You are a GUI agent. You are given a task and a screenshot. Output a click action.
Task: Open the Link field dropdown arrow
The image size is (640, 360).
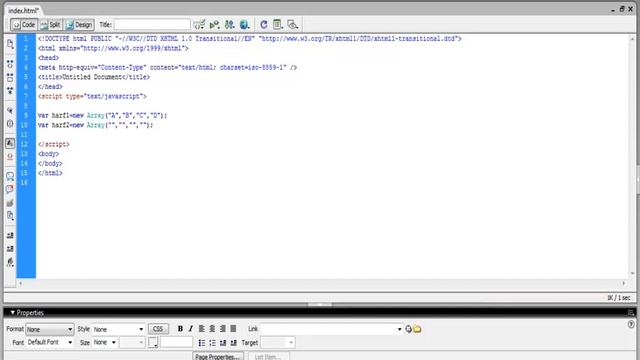pos(399,329)
